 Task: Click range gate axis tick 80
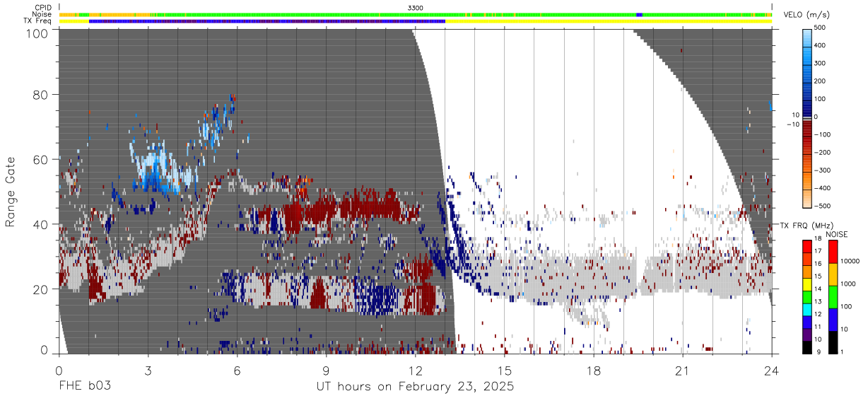[x=40, y=95]
